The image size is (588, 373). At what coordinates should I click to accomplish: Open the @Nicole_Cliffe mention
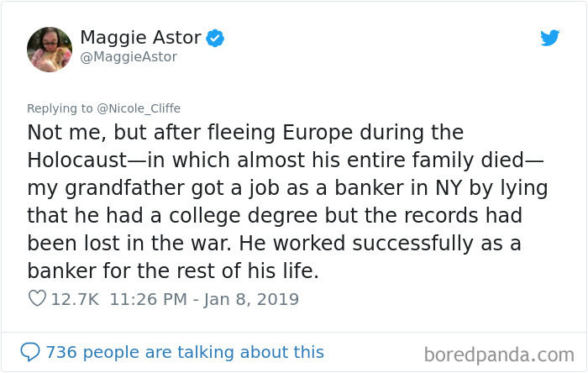[x=139, y=108]
